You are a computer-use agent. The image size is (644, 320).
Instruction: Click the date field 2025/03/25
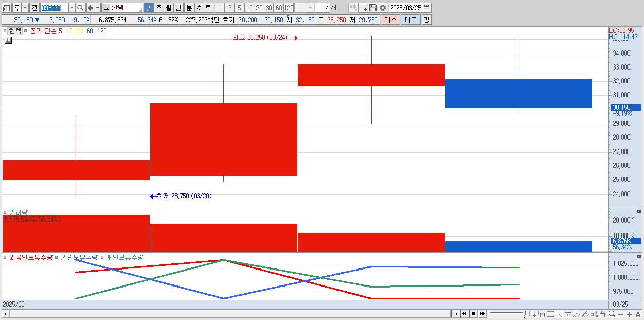point(405,8)
